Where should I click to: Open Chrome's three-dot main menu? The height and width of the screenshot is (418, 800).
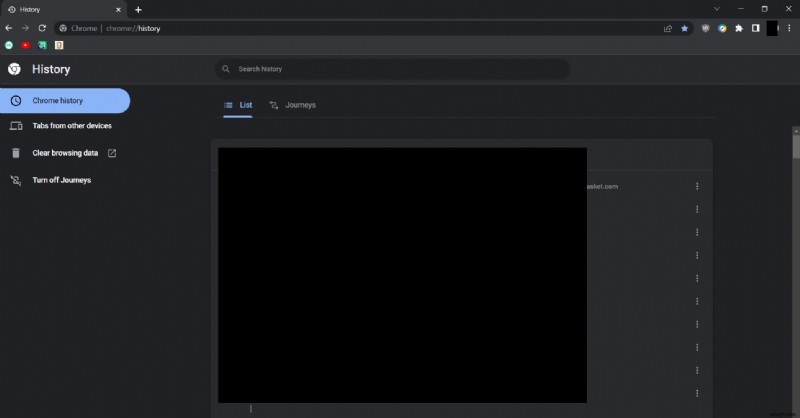click(789, 29)
